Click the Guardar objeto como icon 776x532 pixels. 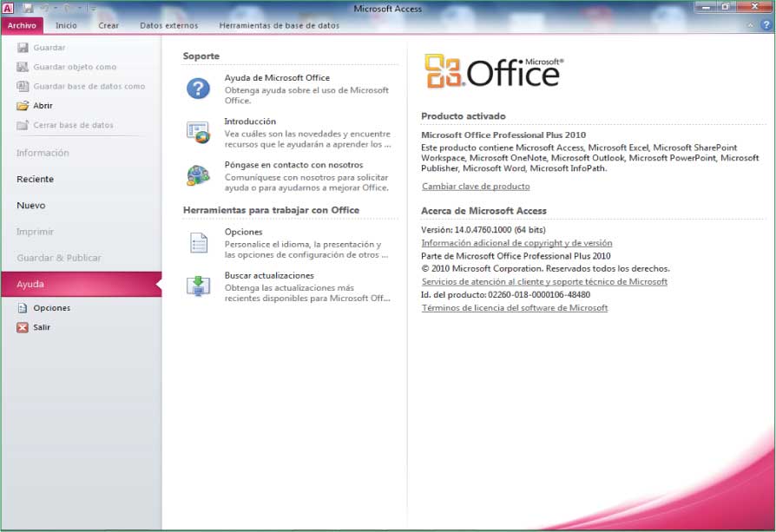pyautogui.click(x=23, y=67)
